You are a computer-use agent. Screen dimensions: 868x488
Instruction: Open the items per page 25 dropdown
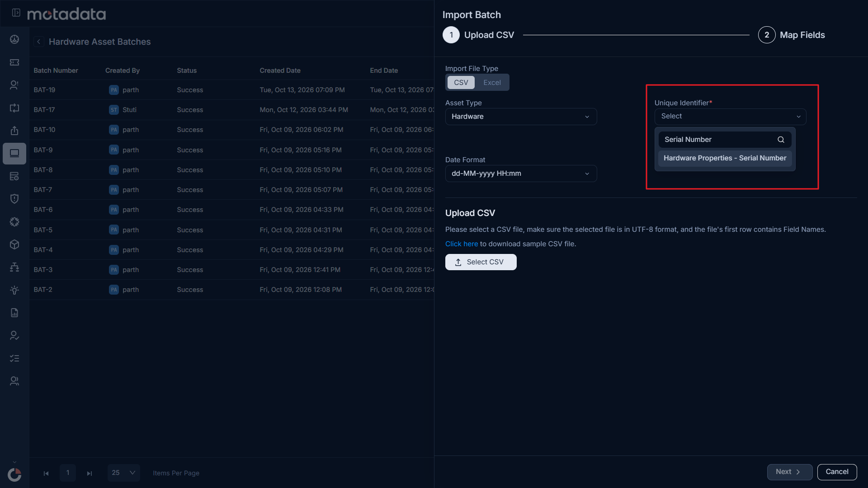tap(124, 473)
